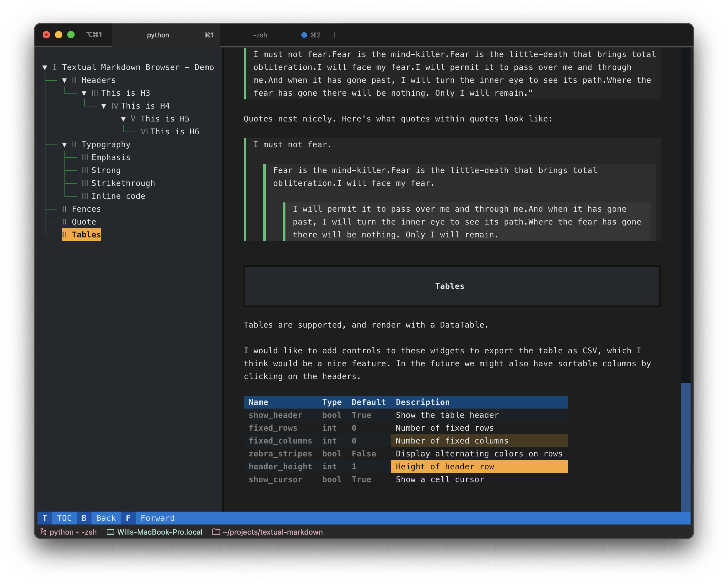Open a new terminal tab with plus

point(334,35)
